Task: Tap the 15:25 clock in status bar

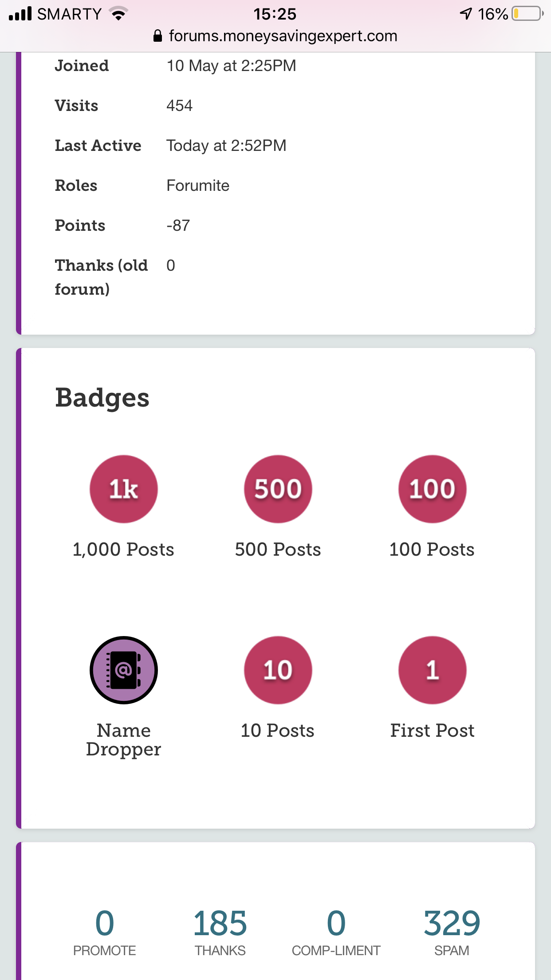Action: pyautogui.click(x=275, y=14)
